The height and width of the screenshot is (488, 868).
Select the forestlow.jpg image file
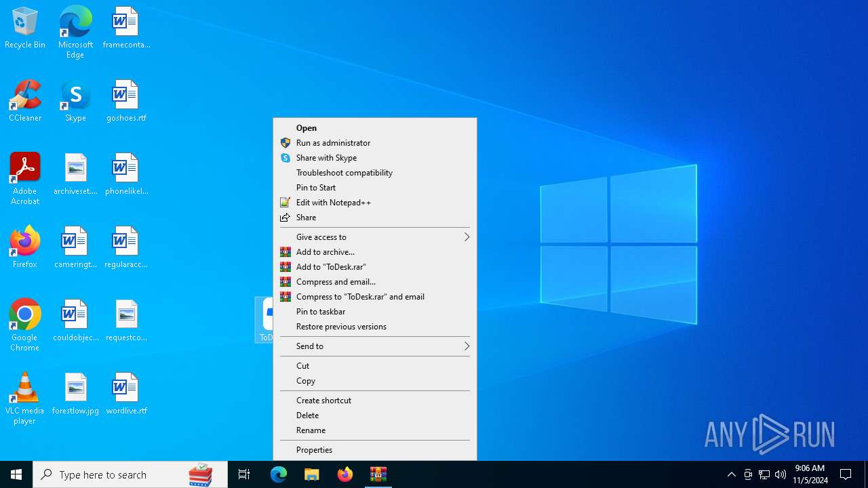[75, 394]
